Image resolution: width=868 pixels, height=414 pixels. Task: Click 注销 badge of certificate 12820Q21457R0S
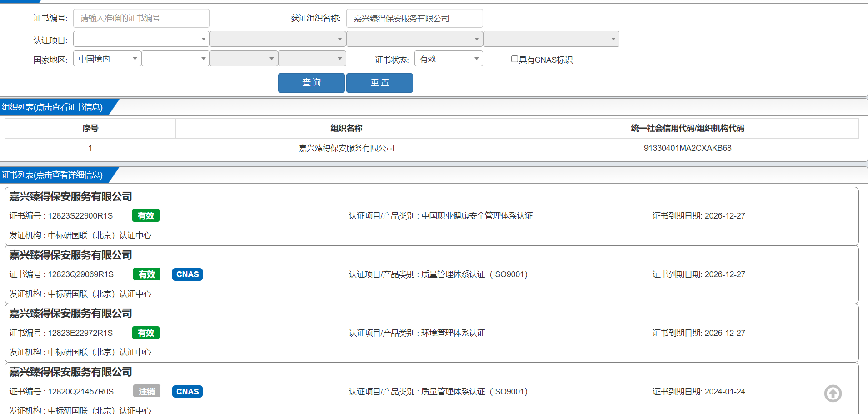click(x=147, y=392)
